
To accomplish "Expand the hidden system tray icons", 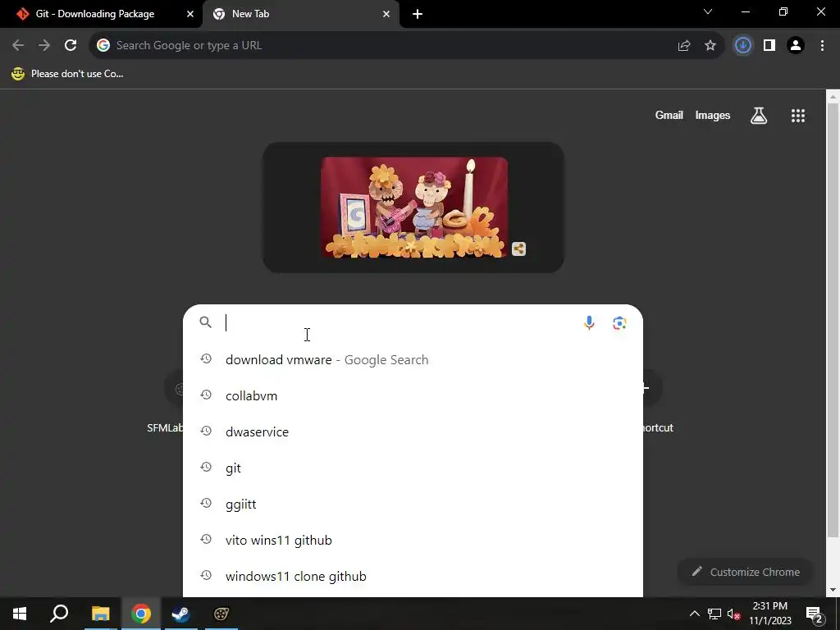I will coord(694,614).
